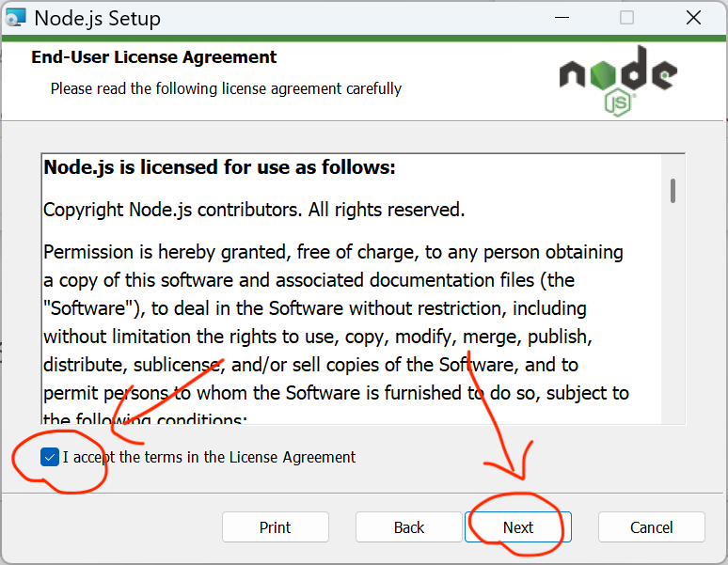
Task: Click the "End-User License Agreement" header
Action: pyautogui.click(x=154, y=57)
